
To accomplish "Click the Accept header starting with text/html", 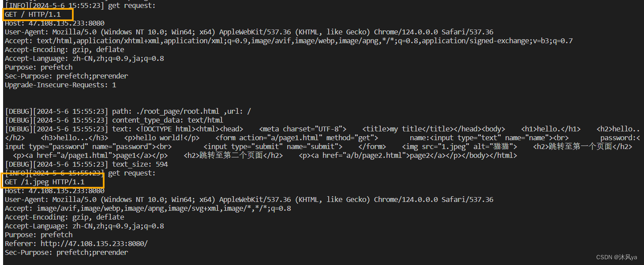I will pos(288,41).
